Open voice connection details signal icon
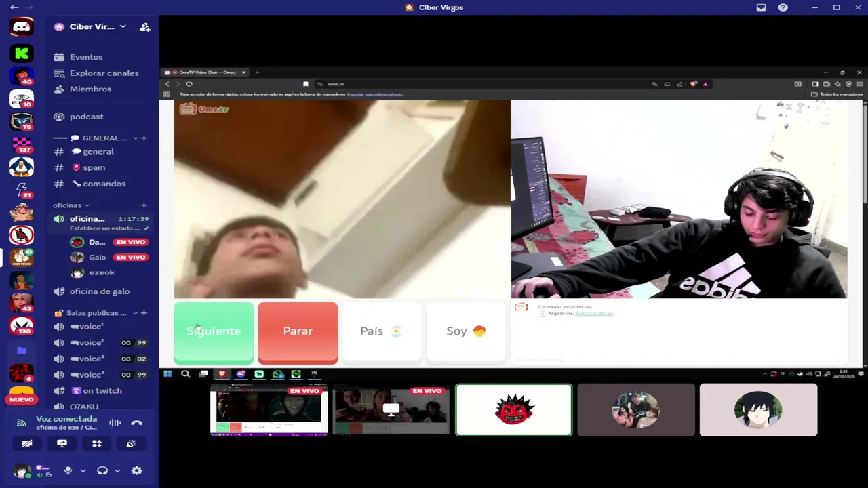 (22, 423)
